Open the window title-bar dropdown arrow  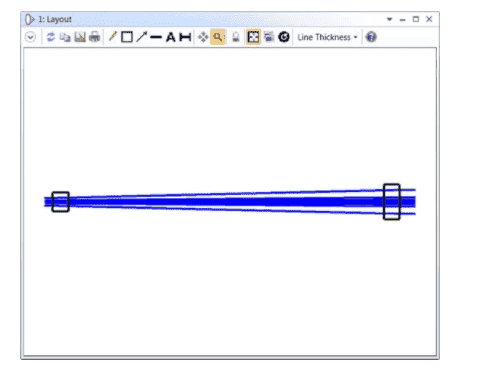[x=389, y=19]
